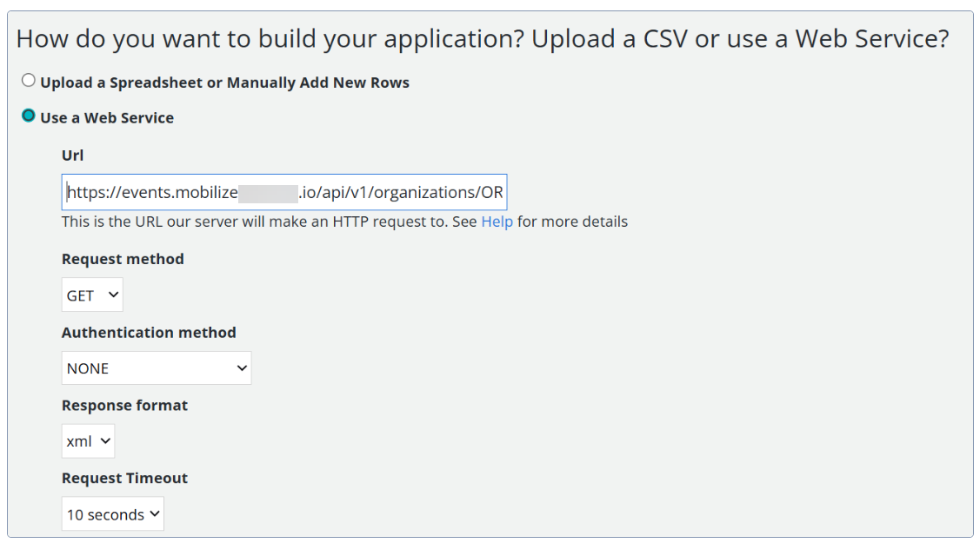The image size is (980, 543).
Task: Click the Response format label
Action: click(124, 405)
